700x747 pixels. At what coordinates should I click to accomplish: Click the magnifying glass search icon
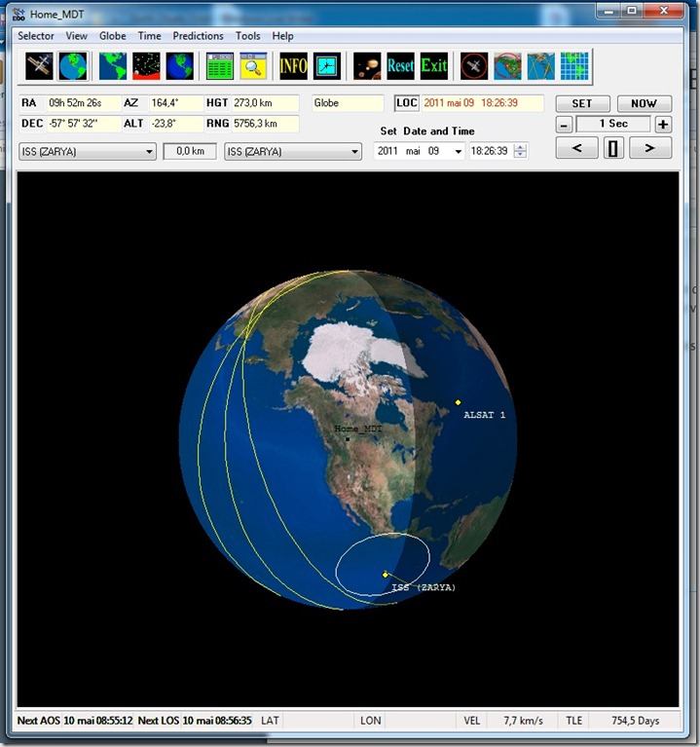point(253,65)
